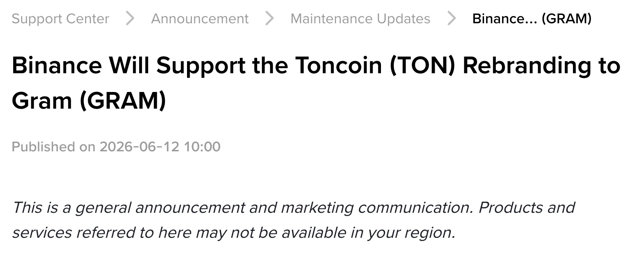Click the 10:00 publication time

[x=202, y=147]
